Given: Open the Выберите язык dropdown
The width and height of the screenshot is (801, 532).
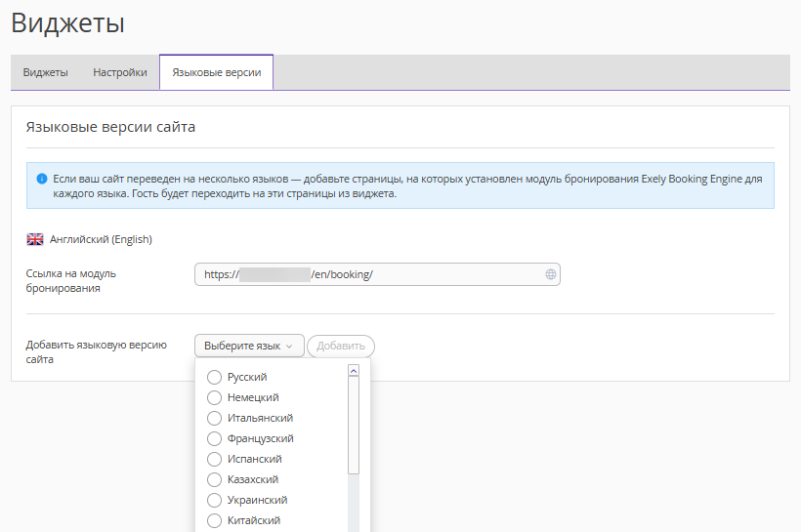Looking at the screenshot, I should coord(249,346).
